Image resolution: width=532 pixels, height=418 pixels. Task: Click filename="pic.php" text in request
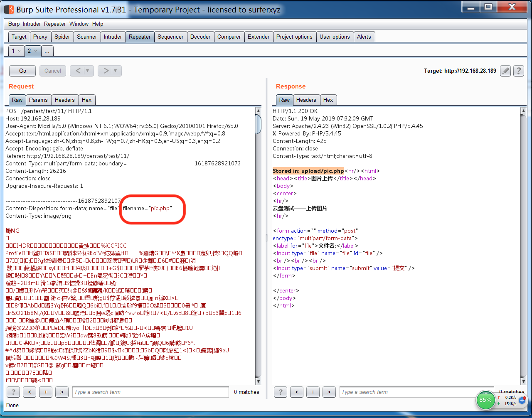point(147,208)
